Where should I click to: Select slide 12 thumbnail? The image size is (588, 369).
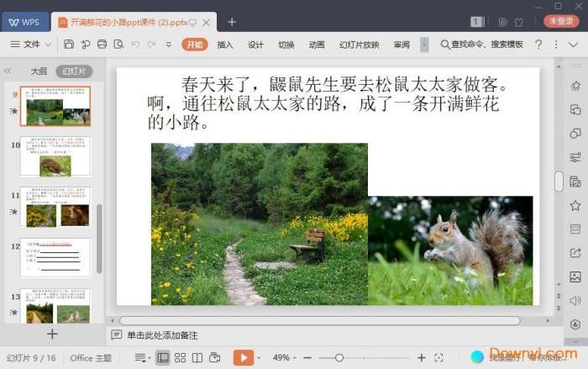click(55, 257)
